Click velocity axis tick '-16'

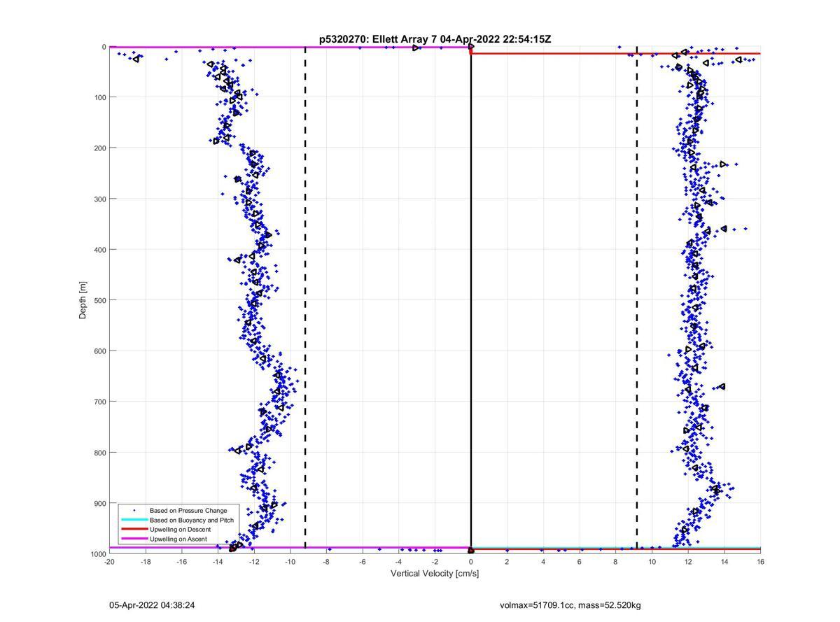181,562
